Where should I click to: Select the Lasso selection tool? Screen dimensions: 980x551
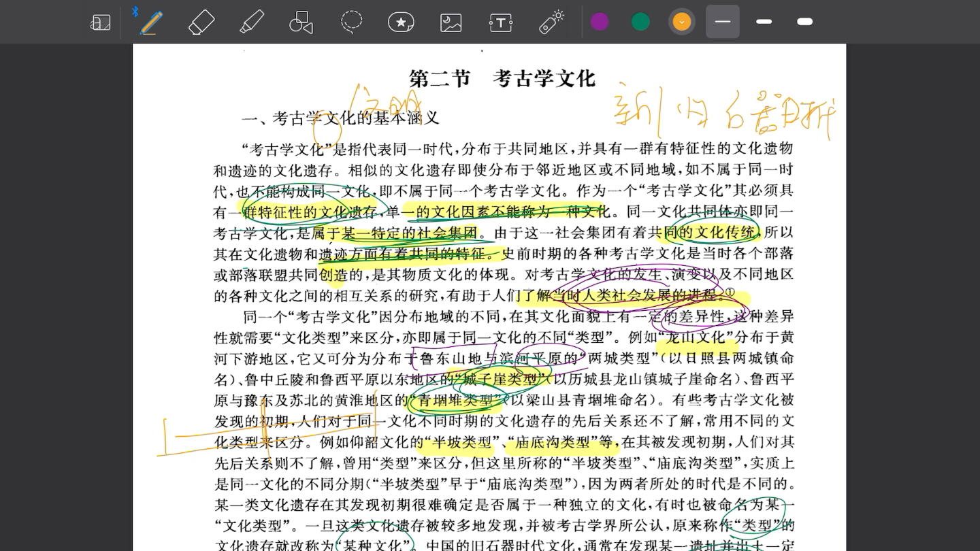coord(351,22)
